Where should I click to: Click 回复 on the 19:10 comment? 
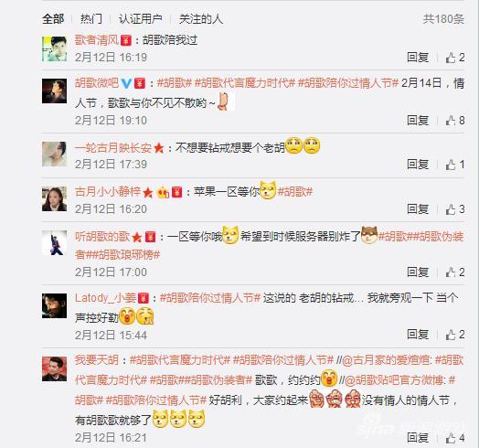click(x=418, y=121)
